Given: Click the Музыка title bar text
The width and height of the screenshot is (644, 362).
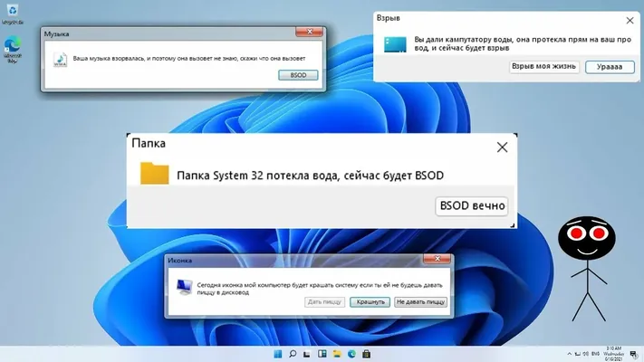Looking at the screenshot, I should point(57,34).
